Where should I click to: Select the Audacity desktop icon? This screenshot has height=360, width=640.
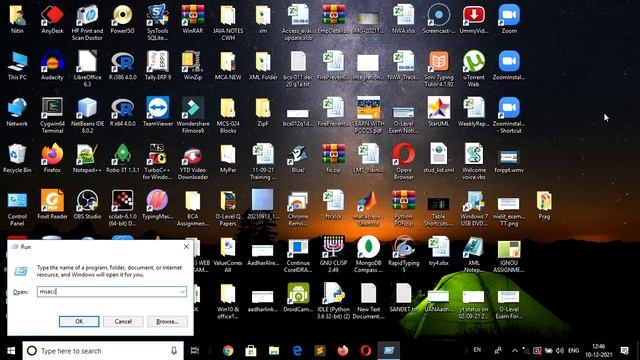pyautogui.click(x=52, y=66)
